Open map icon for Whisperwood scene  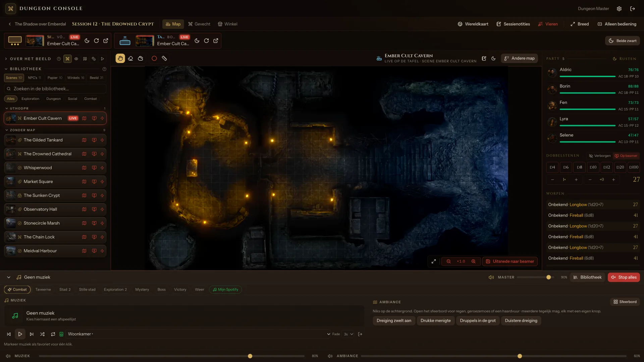84,168
